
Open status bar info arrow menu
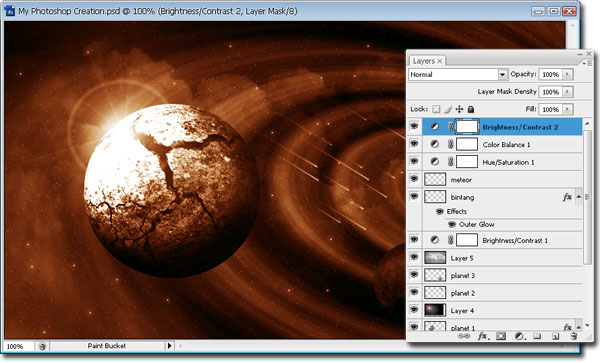tap(170, 346)
